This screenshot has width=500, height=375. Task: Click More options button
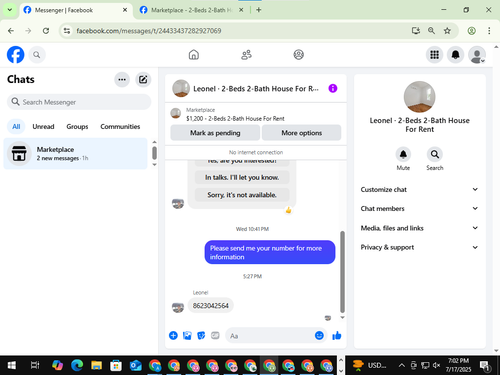[301, 133]
